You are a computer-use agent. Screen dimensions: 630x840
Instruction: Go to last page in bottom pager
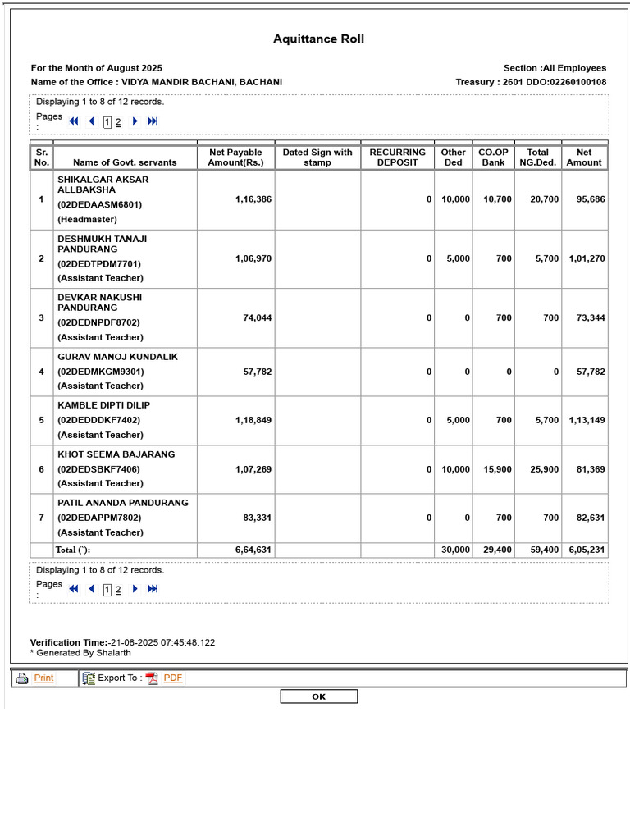[153, 589]
